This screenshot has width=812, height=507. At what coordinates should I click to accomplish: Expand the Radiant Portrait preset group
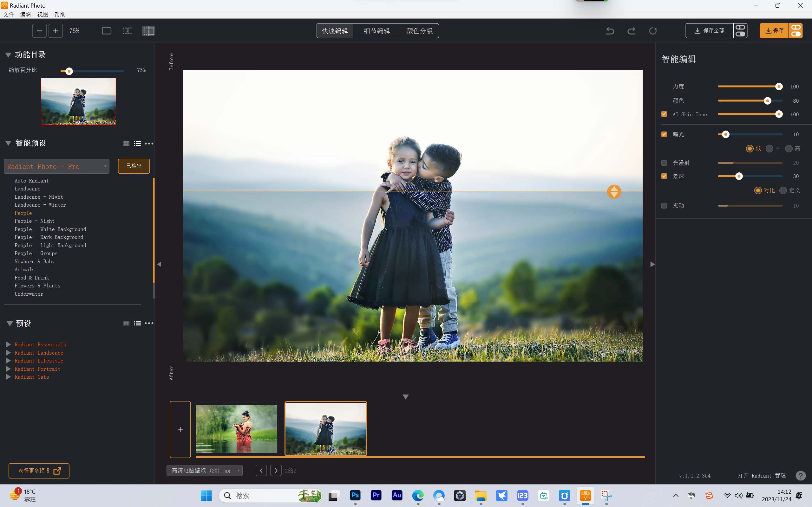(9, 369)
